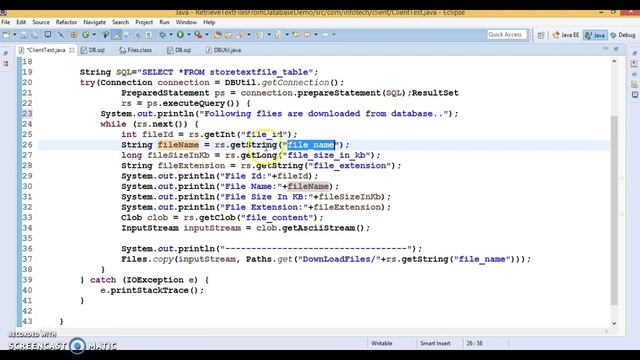Open the Run menu
The width and height of the screenshot is (640, 360).
[164, 22]
